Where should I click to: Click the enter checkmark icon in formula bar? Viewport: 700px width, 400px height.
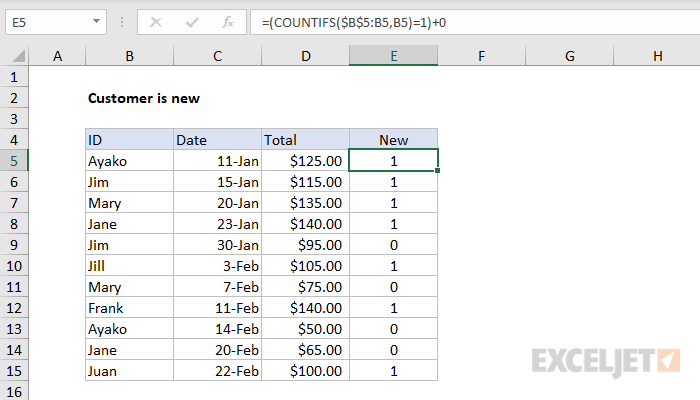tap(192, 22)
